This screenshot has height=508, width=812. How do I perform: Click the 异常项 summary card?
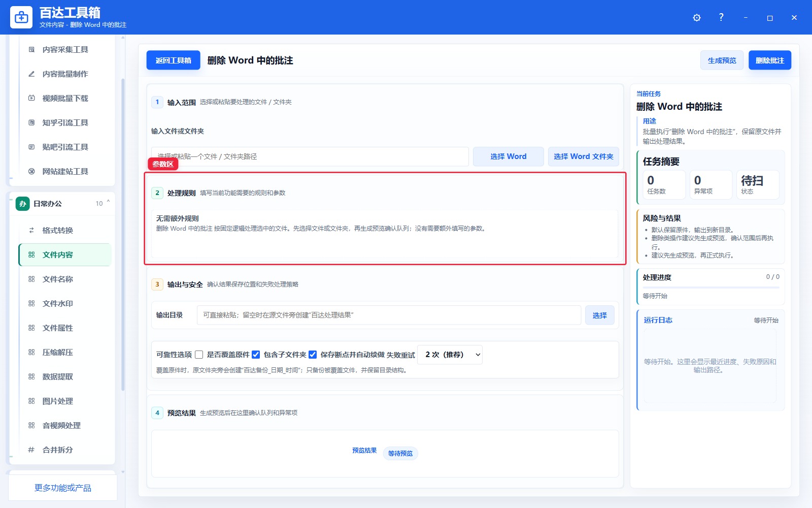(x=710, y=184)
